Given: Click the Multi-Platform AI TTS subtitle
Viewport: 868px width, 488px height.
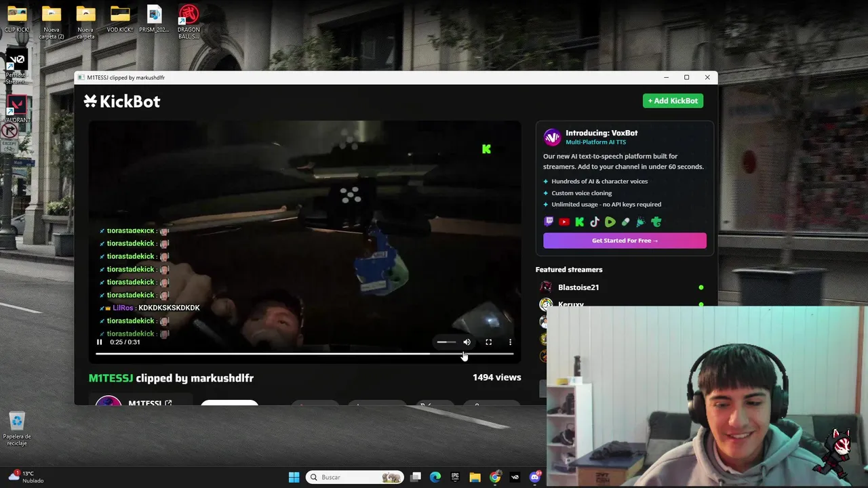Looking at the screenshot, I should click(596, 142).
